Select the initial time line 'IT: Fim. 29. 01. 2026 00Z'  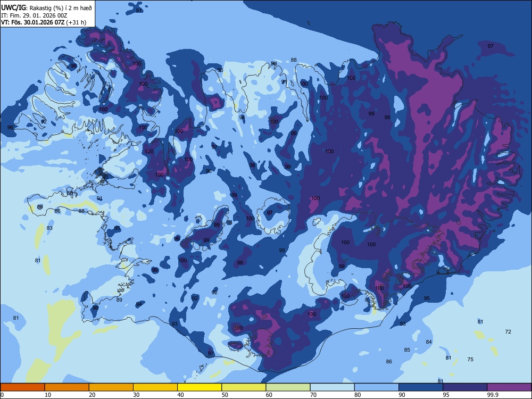[x=34, y=15]
